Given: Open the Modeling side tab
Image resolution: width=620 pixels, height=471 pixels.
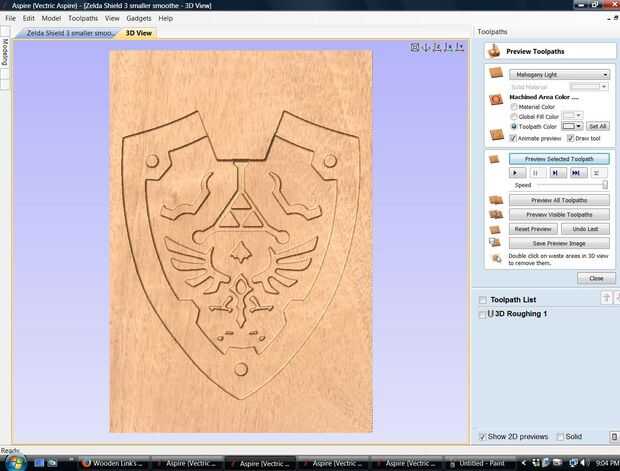Looking at the screenshot, I should pyautogui.click(x=5, y=52).
